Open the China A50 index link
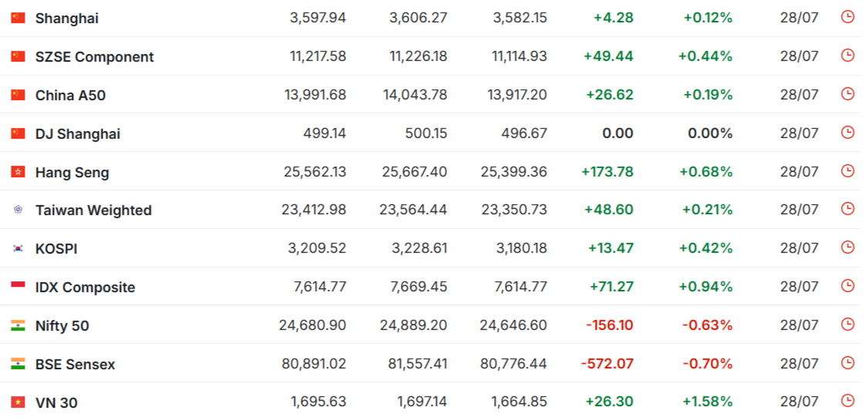Image resolution: width=868 pixels, height=417 pixels. click(70, 96)
